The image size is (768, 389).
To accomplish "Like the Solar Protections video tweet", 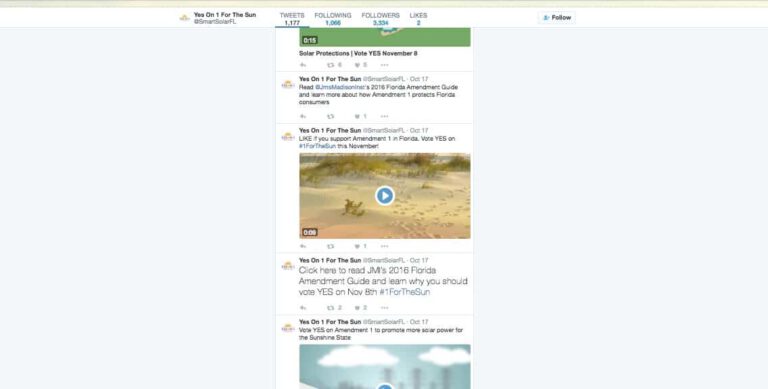I will (x=358, y=65).
